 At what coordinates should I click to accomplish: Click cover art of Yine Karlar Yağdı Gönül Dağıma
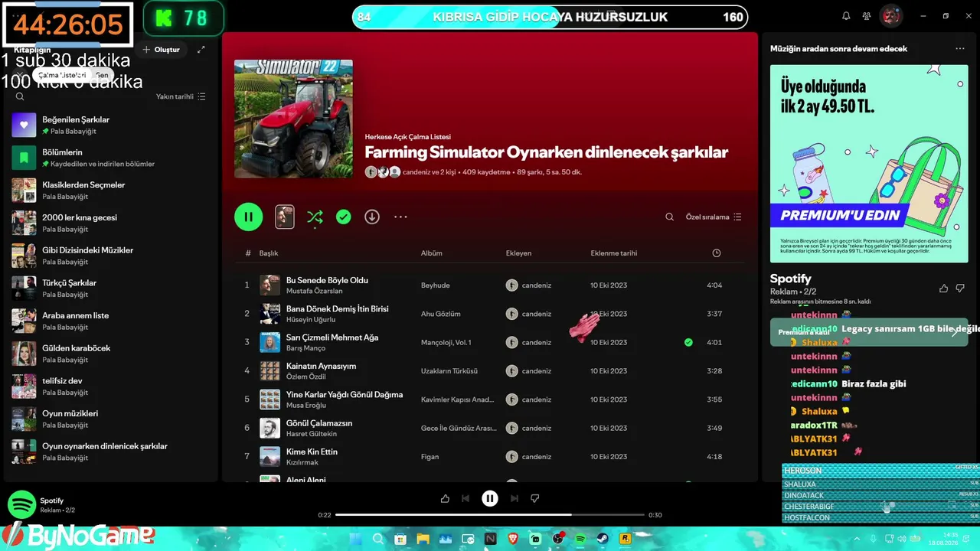pos(269,399)
